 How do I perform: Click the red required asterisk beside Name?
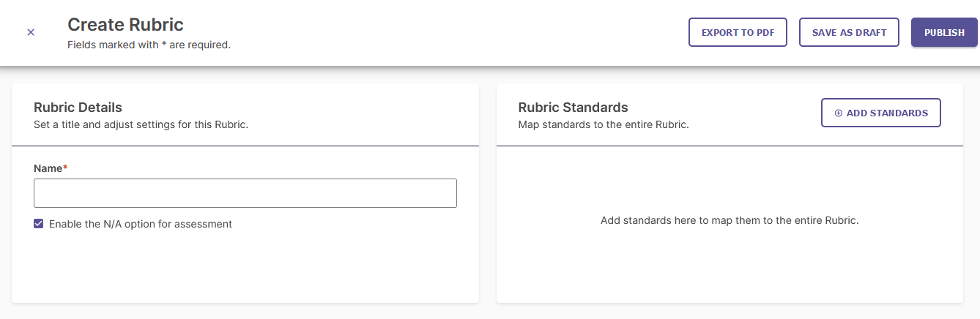tap(65, 168)
